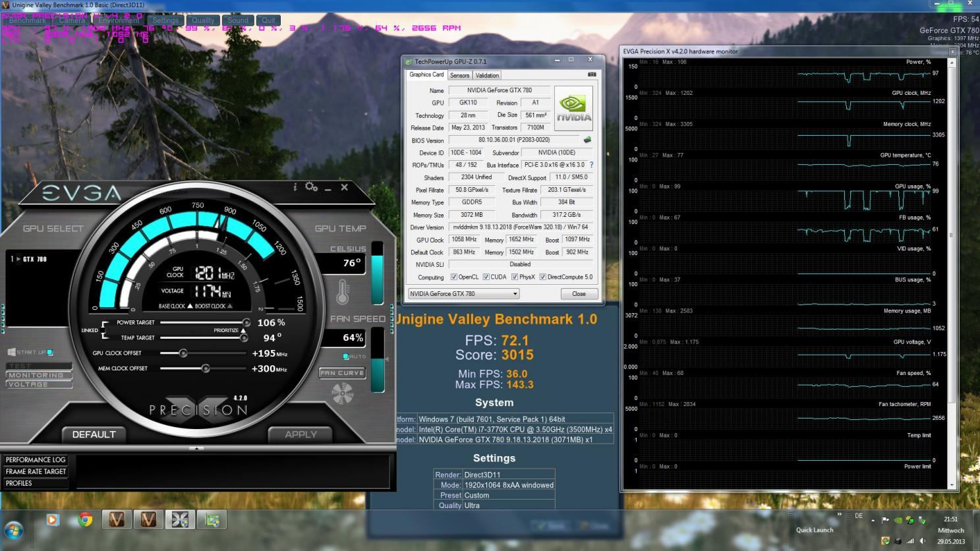The image size is (980, 551).
Task: Click the Base Clock triangle marker
Action: coord(190,306)
